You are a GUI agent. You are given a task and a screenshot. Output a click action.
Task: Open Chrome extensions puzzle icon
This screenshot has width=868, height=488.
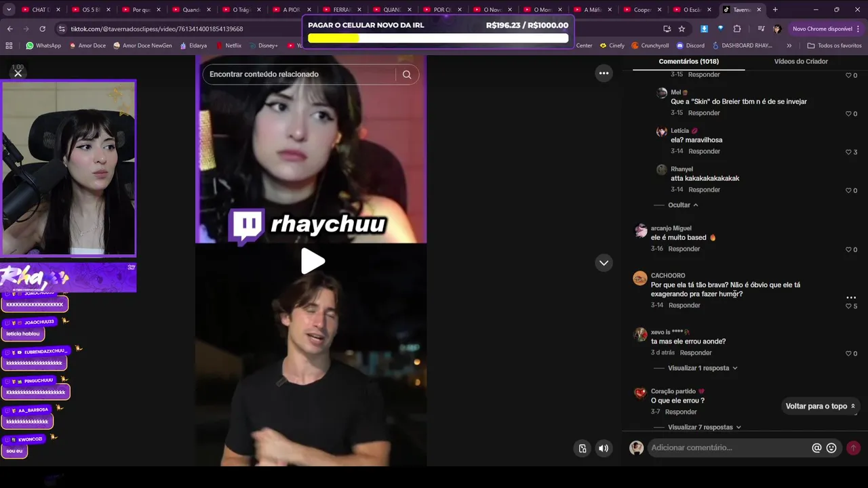[737, 29]
